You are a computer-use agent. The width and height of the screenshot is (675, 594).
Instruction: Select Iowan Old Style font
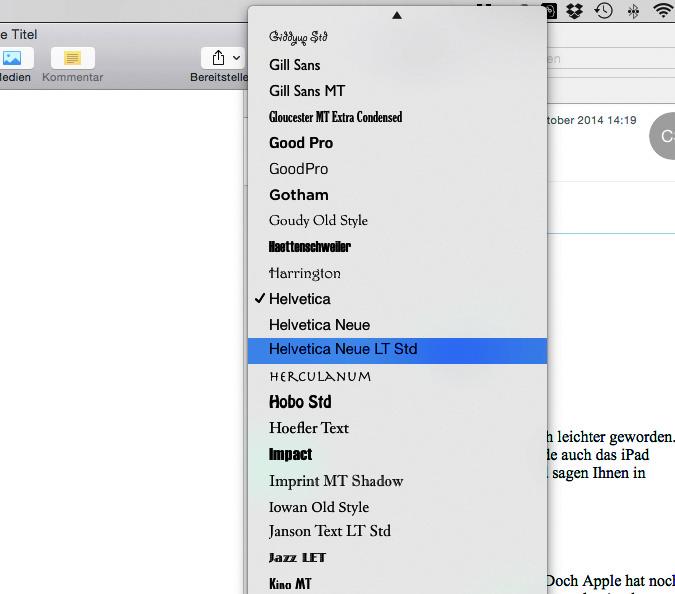[x=397, y=507]
